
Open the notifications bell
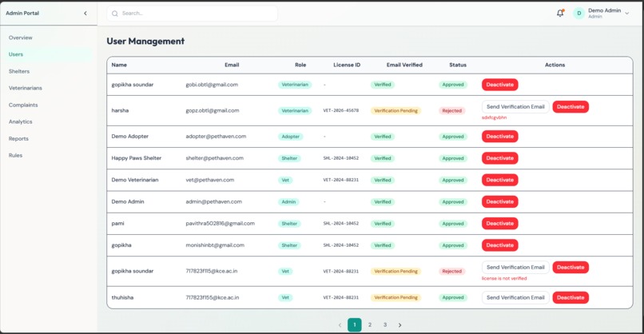point(560,13)
